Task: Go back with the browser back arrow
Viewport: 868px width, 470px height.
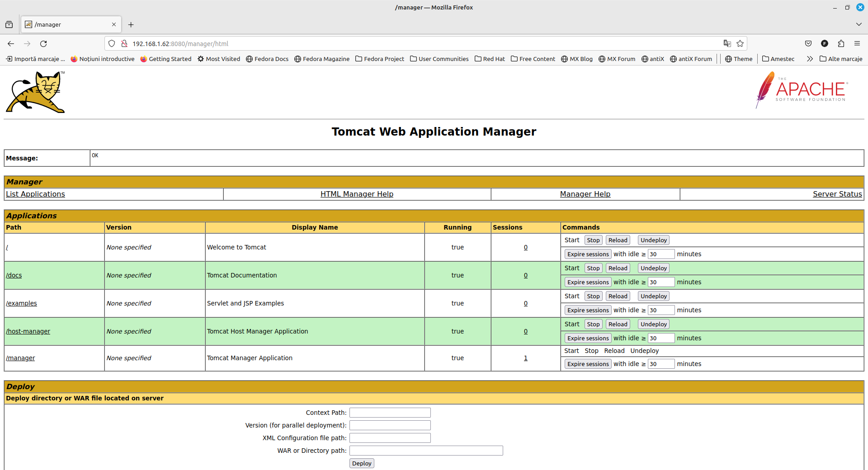Action: [x=11, y=44]
